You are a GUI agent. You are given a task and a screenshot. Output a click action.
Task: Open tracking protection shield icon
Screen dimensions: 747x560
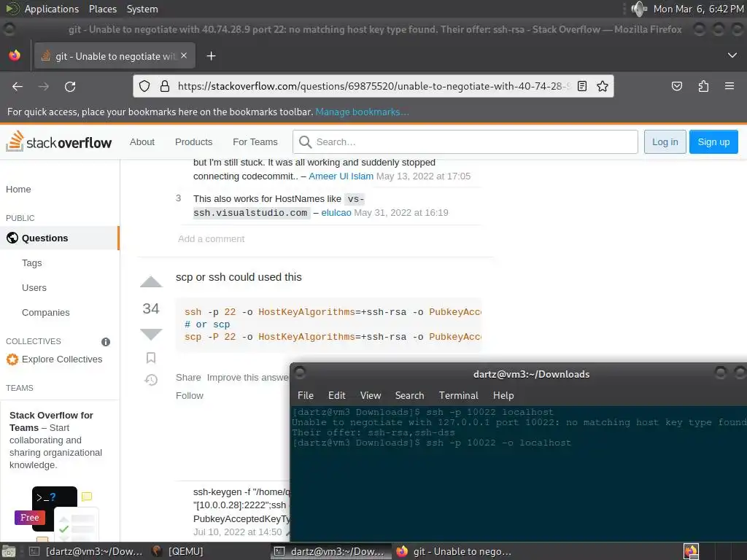point(144,86)
